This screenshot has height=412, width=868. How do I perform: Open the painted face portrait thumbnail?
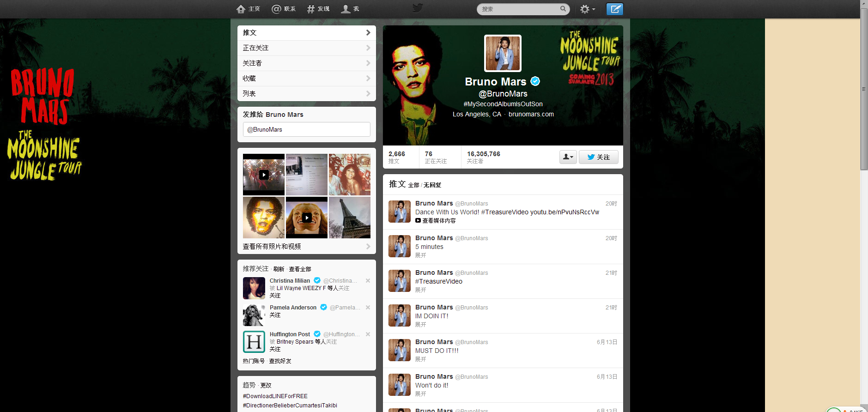tap(264, 218)
